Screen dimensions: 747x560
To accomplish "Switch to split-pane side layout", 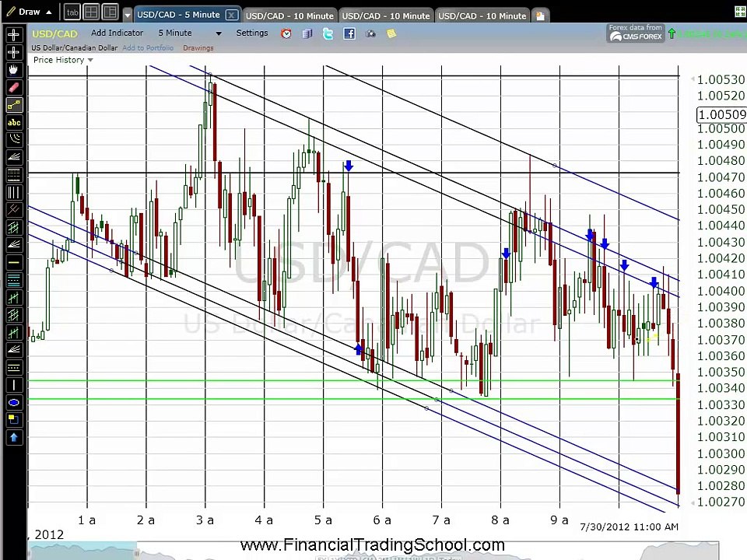I will (110, 12).
